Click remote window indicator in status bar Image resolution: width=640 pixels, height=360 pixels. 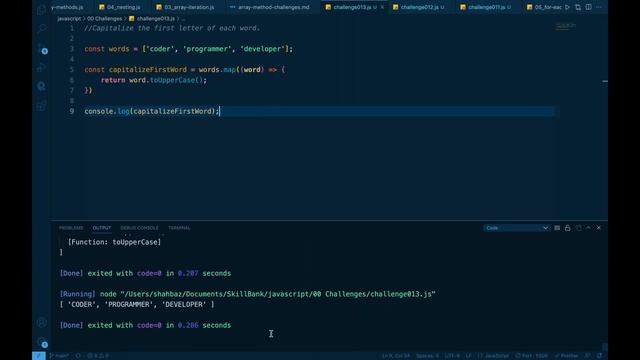(39, 356)
